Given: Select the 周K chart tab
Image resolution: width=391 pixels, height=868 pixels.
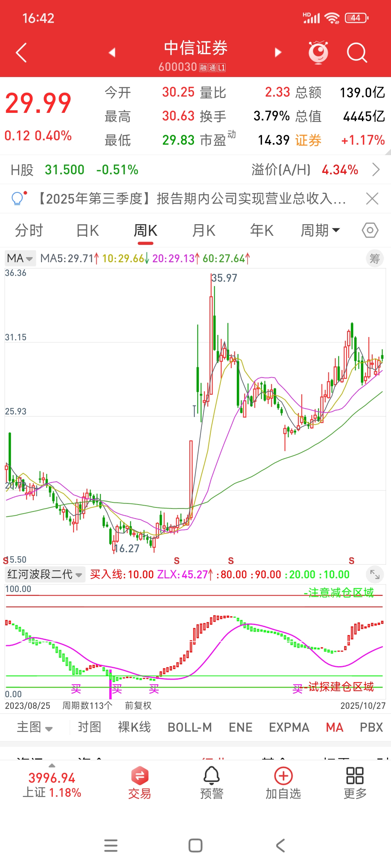Looking at the screenshot, I should 146,230.
